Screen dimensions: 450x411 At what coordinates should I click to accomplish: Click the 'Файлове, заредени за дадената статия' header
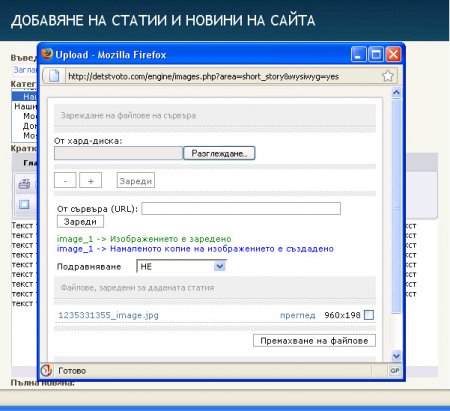pos(137,288)
